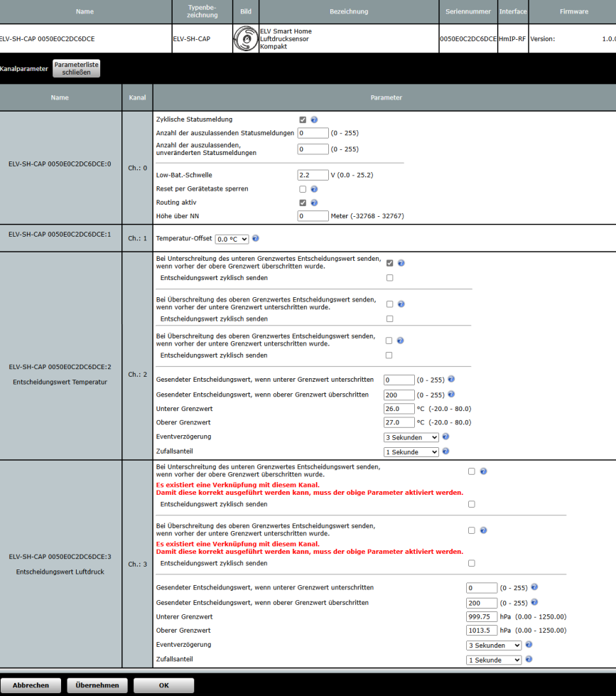Disable the Zyklische Statusmeldung checkbox
This screenshot has width=616, height=696.
(x=303, y=120)
